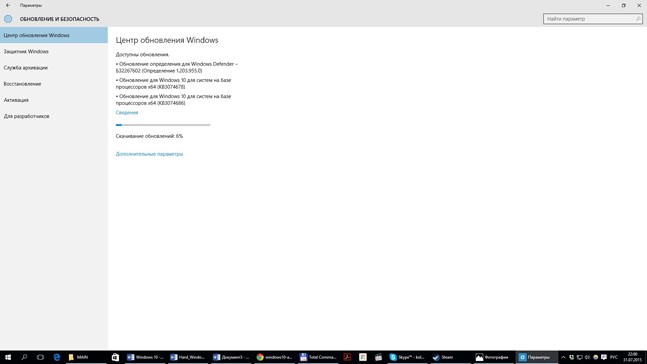Show hidden system tray icons
This screenshot has height=364, width=647.
click(563, 357)
